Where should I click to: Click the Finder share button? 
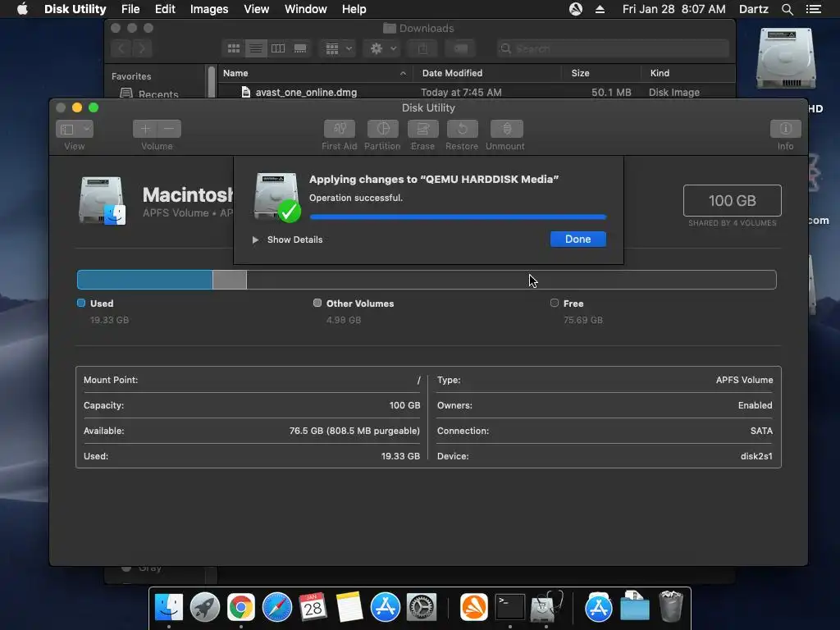(422, 48)
